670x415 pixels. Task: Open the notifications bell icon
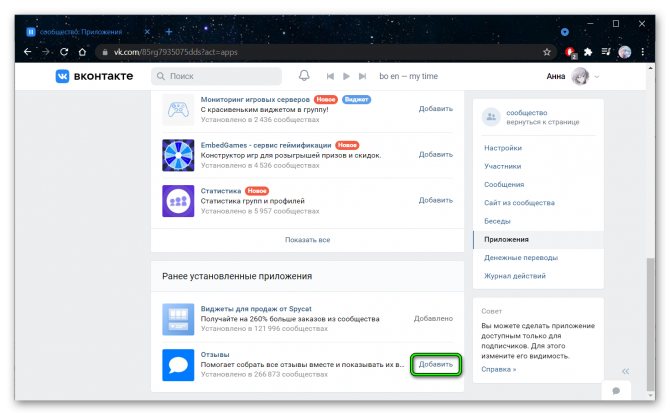[304, 76]
